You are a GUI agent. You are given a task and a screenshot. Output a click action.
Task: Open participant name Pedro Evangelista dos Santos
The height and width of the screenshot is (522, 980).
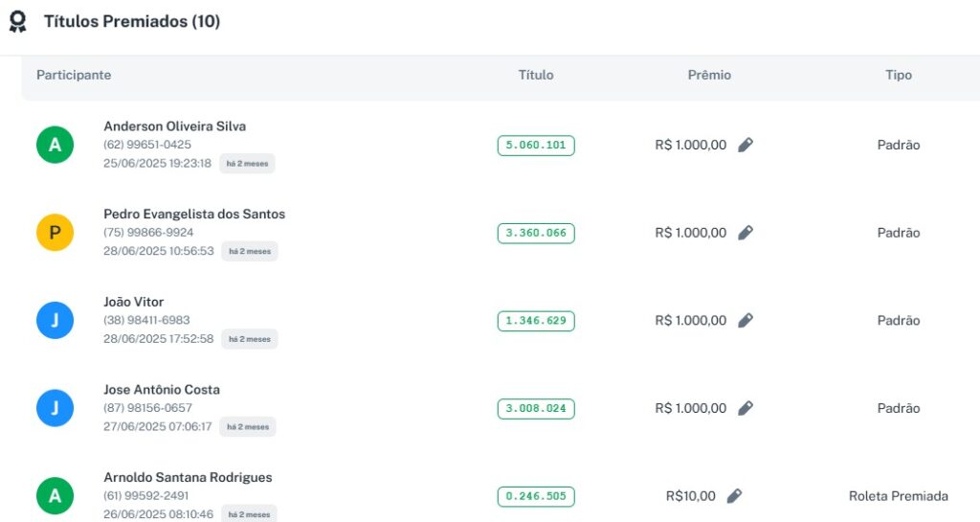point(194,214)
